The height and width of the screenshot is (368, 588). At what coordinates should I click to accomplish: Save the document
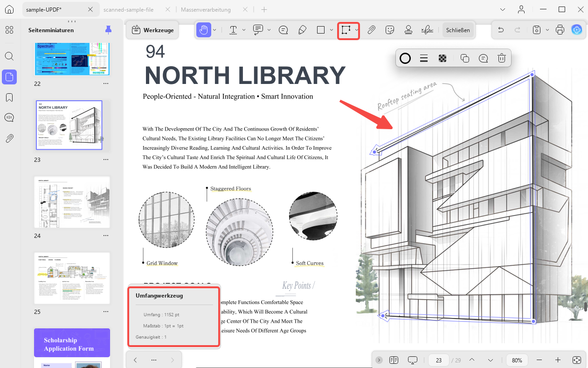pyautogui.click(x=537, y=30)
